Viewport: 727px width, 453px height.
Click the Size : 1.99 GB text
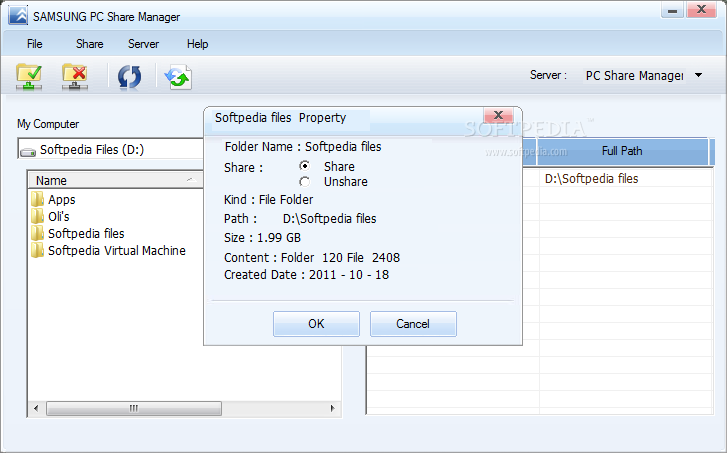tap(262, 238)
